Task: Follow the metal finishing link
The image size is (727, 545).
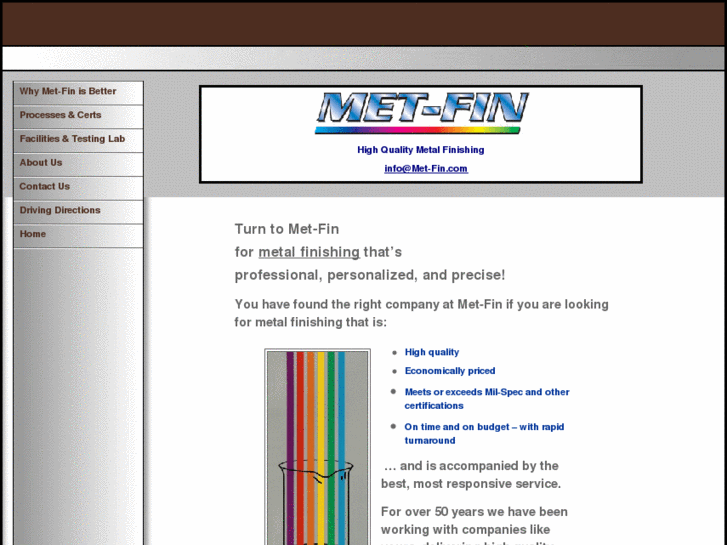Action: tap(309, 252)
